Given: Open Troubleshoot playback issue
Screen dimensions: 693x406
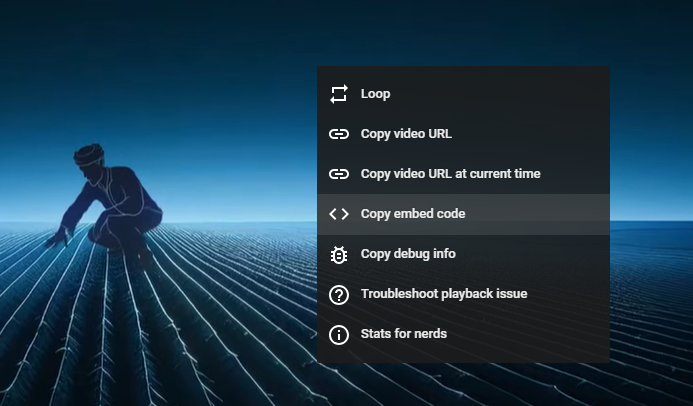Looking at the screenshot, I should tap(443, 294).
